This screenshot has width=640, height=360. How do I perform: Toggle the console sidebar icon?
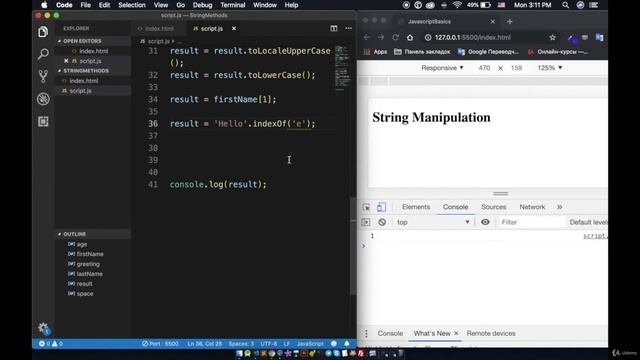(x=366, y=222)
